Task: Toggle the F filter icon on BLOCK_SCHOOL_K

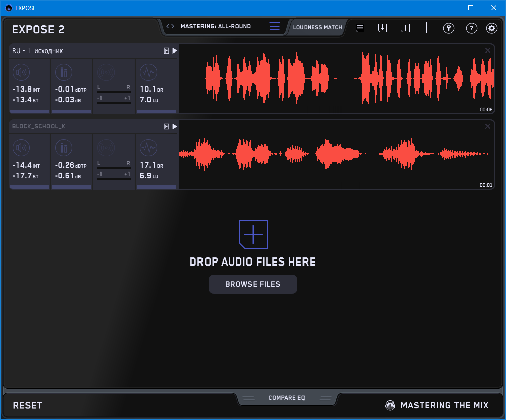Action: pyautogui.click(x=166, y=126)
